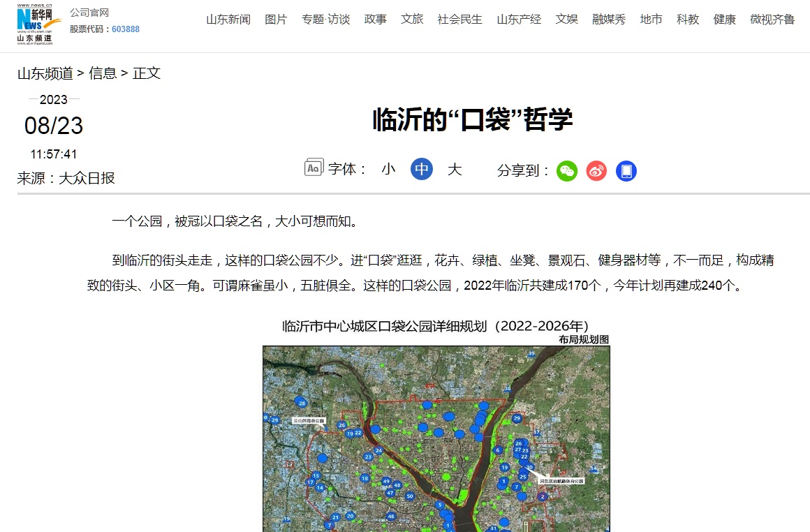Click 公司官网 link
This screenshot has height=532, width=810.
tap(89, 13)
